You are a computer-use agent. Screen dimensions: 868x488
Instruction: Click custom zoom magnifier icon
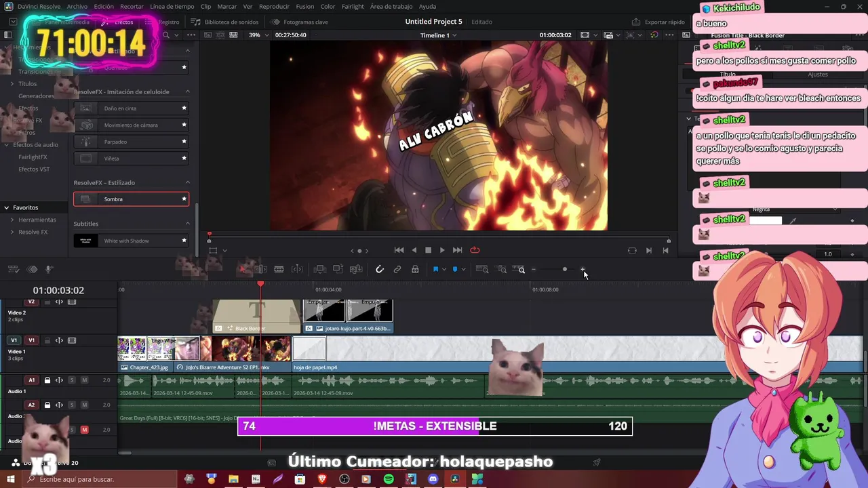519,269
